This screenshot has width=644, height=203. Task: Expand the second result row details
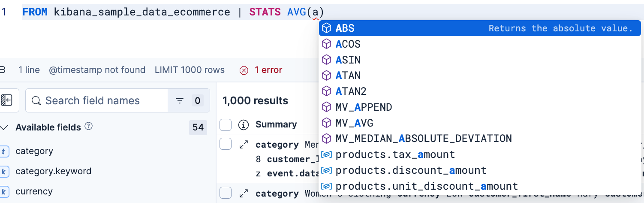coord(244,194)
